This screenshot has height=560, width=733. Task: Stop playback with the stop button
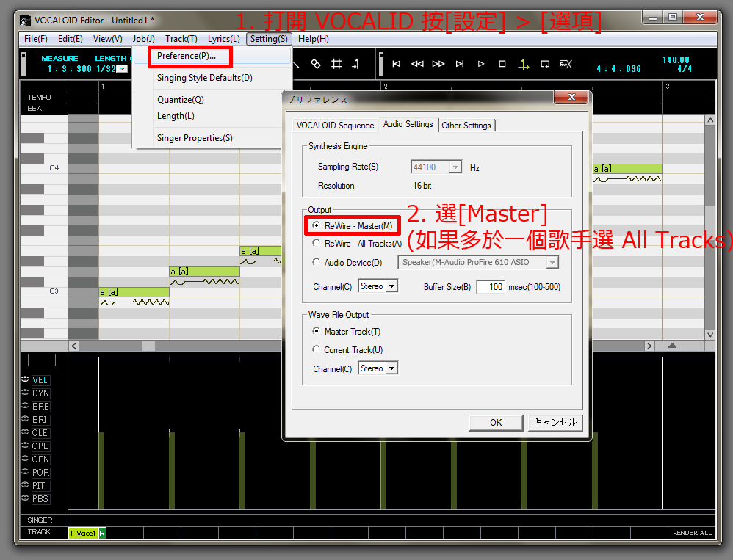(502, 64)
